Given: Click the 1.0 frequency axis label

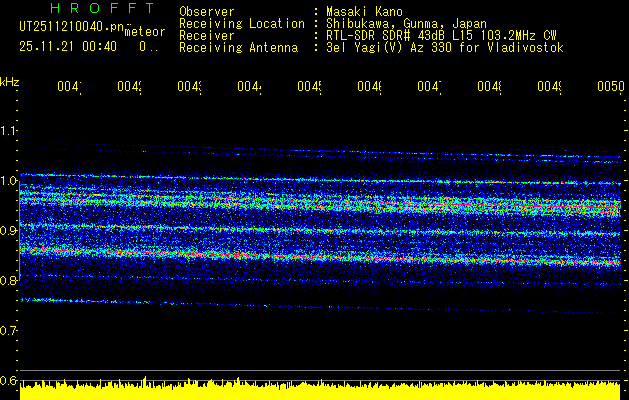Looking at the screenshot, I should pyautogui.click(x=8, y=181).
